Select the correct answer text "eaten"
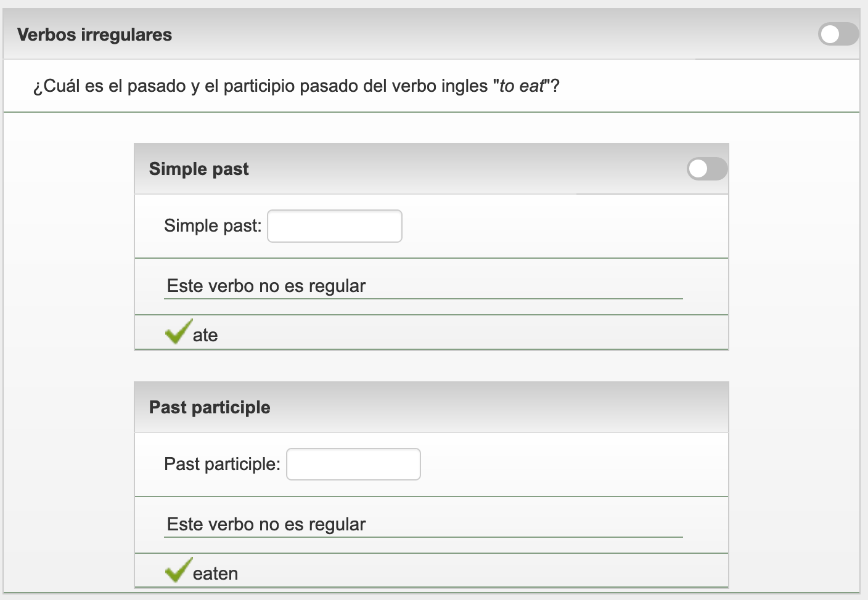 [215, 574]
